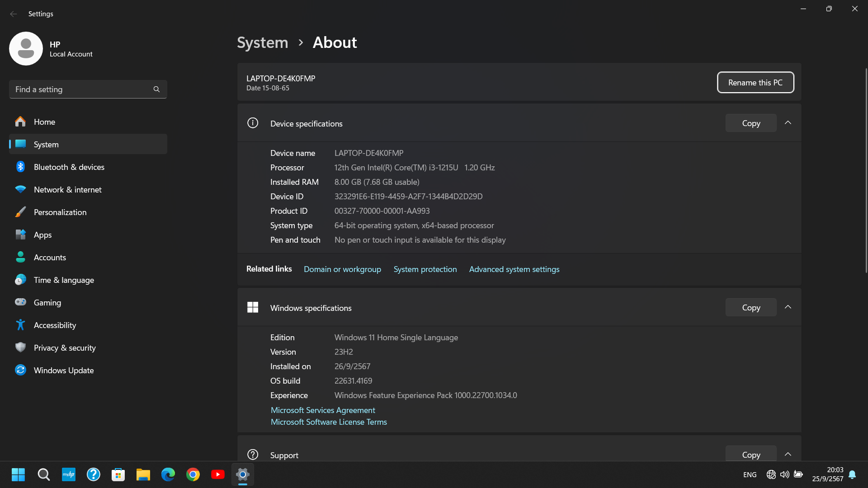This screenshot has height=488, width=868.
Task: Open the Get Help app on taskbar
Action: (94, 474)
